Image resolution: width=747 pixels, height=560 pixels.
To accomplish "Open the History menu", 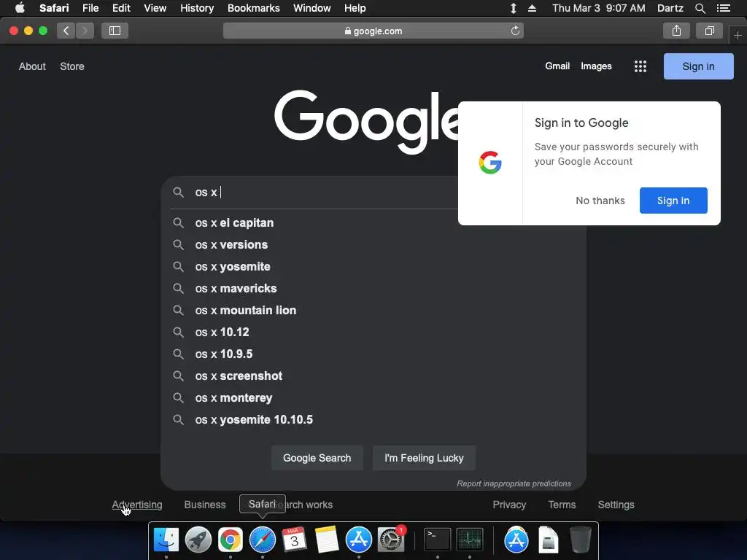I will 197,8.
